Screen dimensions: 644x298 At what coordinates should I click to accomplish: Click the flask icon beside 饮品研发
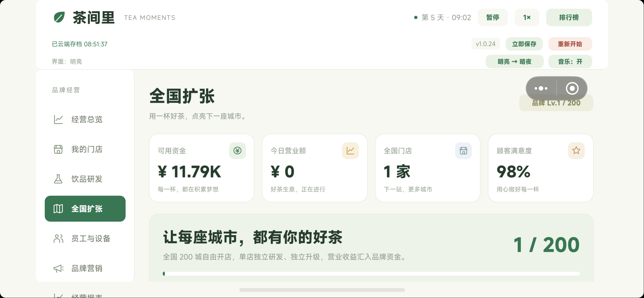(x=58, y=179)
